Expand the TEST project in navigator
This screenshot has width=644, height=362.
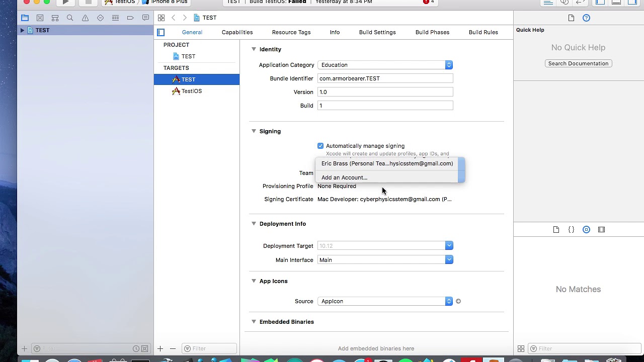click(22, 31)
